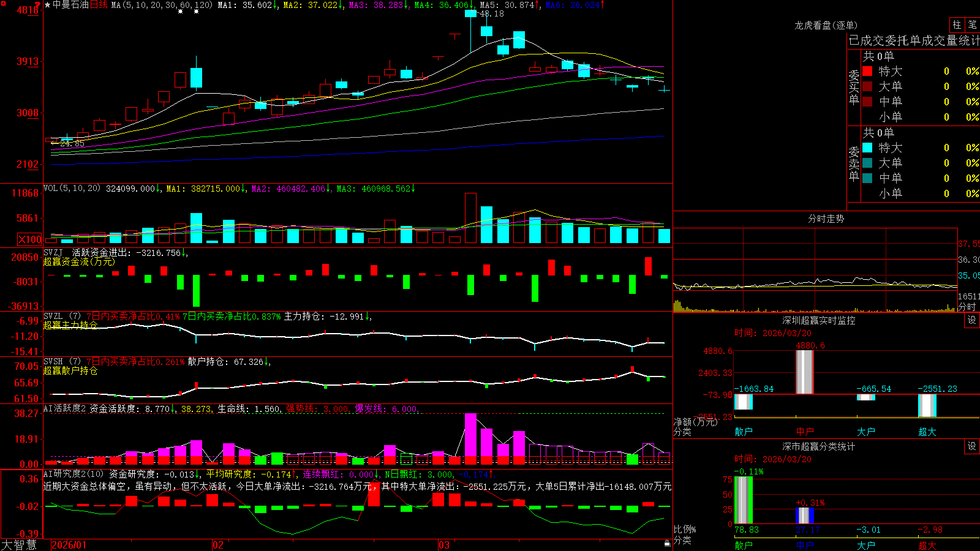Select the 2026/01 marker on the timeline
The width and height of the screenshot is (980, 551).
(x=69, y=545)
